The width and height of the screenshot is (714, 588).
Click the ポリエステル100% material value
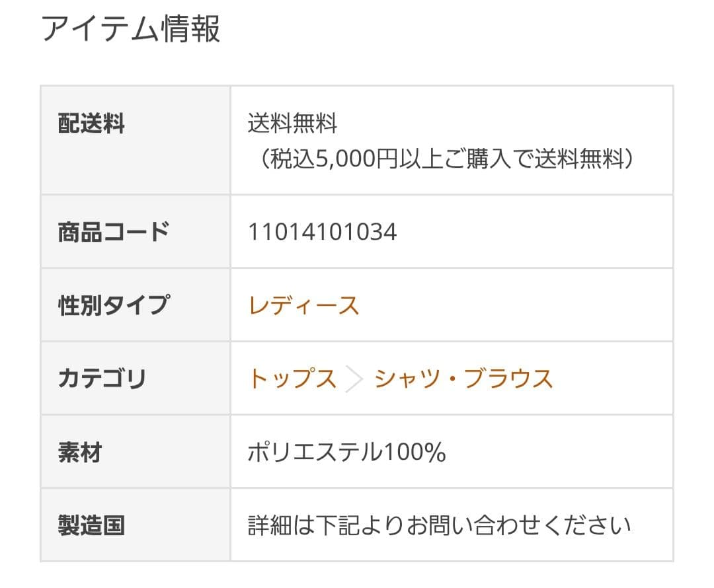click(x=346, y=453)
